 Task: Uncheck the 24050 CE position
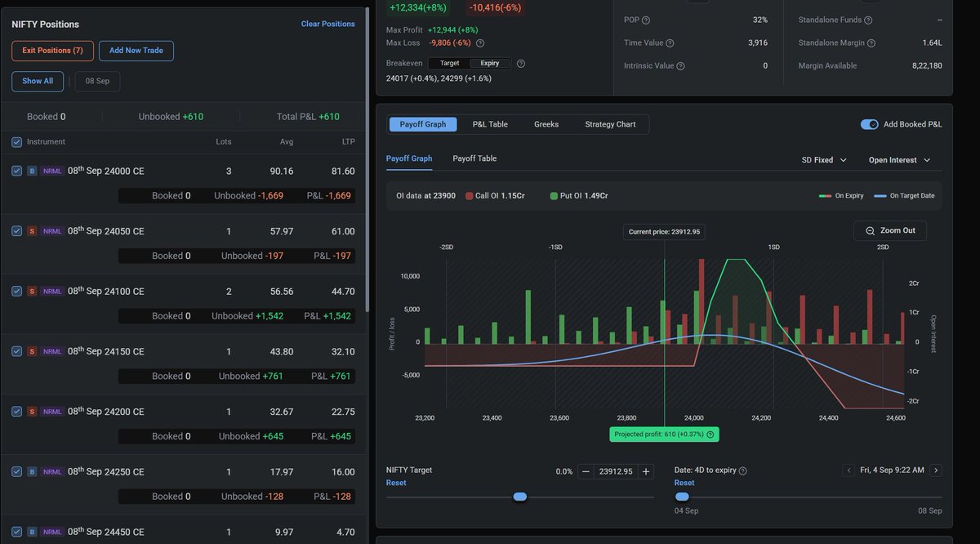tap(17, 231)
